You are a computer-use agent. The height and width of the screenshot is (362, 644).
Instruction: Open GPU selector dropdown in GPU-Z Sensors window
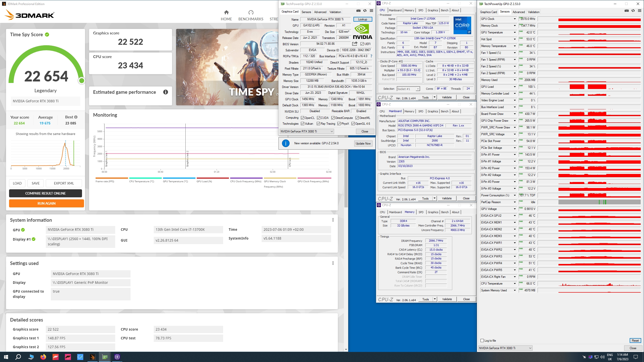click(x=505, y=348)
